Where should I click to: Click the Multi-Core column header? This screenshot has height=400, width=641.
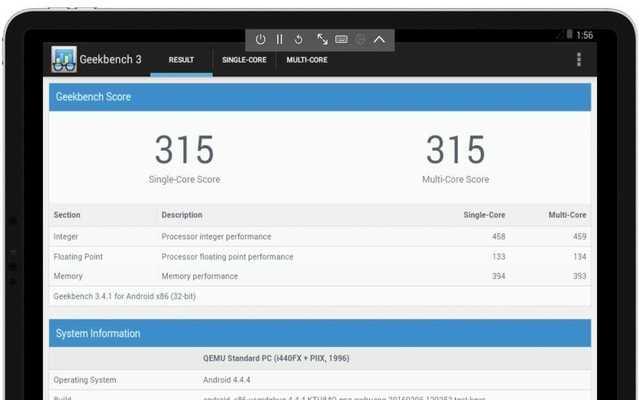[567, 215]
